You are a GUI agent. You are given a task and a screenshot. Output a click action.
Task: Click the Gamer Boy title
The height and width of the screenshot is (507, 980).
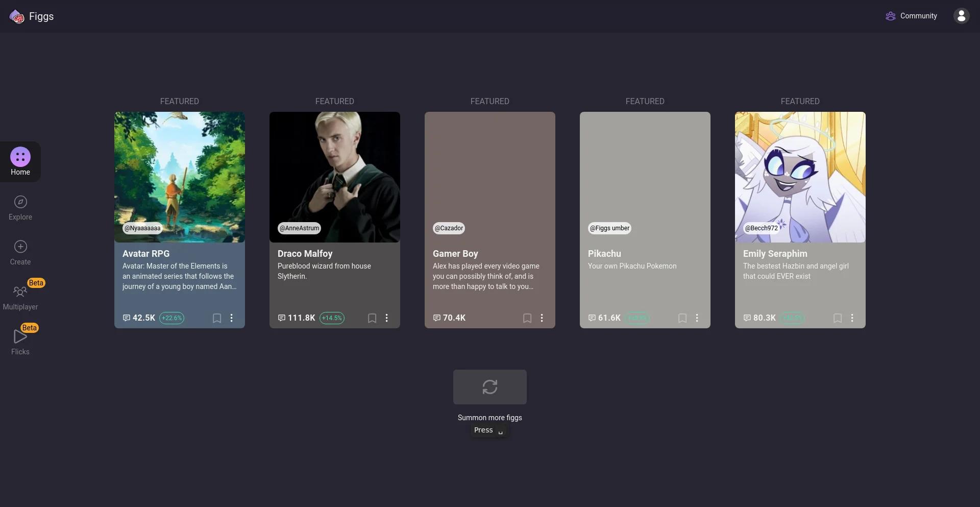pos(455,254)
